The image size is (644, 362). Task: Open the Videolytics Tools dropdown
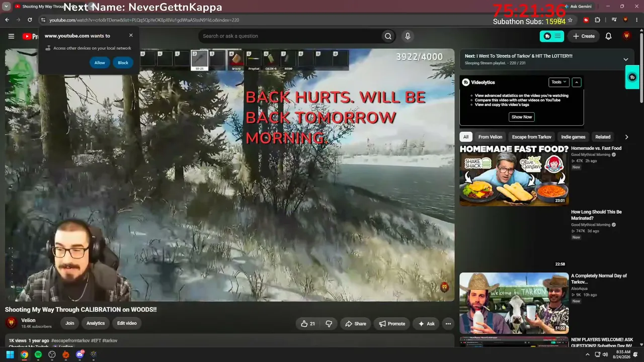pos(558,82)
